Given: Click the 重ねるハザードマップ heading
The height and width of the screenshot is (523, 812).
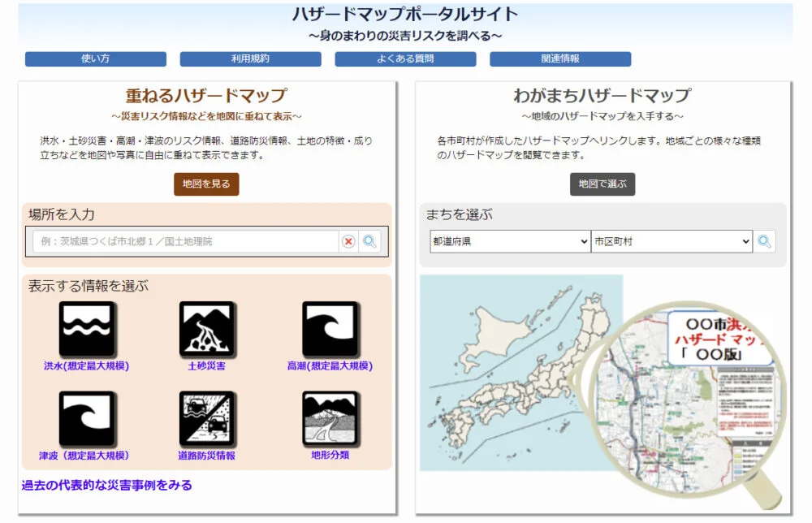Looking at the screenshot, I should (x=206, y=95).
